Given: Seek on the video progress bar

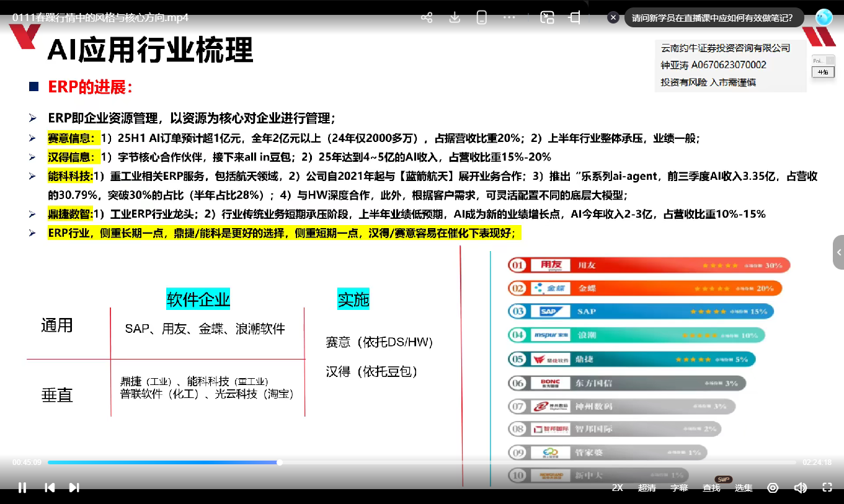Looking at the screenshot, I should 422,462.
